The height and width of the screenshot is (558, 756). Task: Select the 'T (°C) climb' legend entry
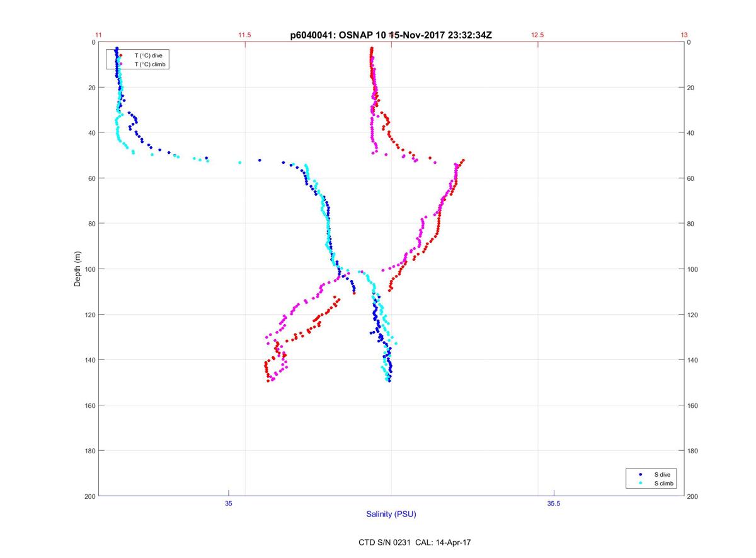coord(150,64)
